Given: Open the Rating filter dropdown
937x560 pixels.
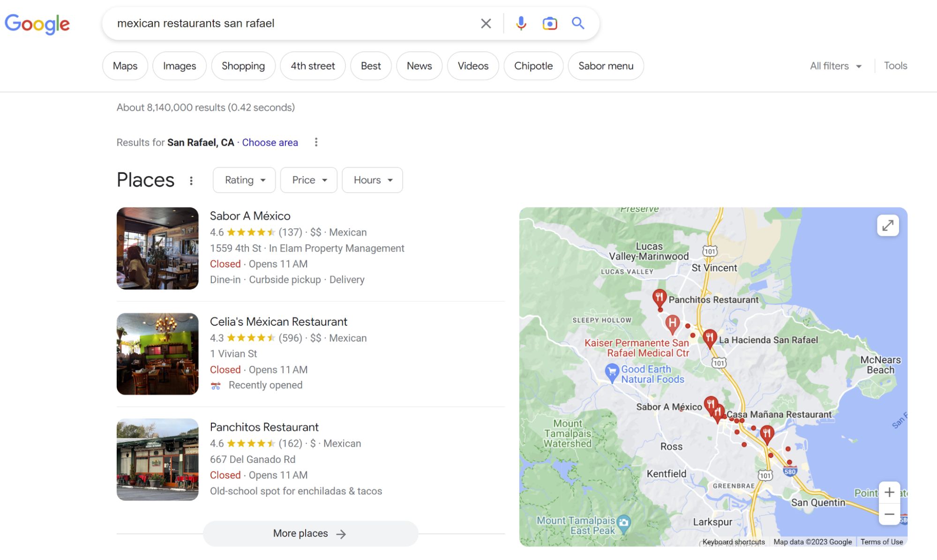Looking at the screenshot, I should point(244,180).
